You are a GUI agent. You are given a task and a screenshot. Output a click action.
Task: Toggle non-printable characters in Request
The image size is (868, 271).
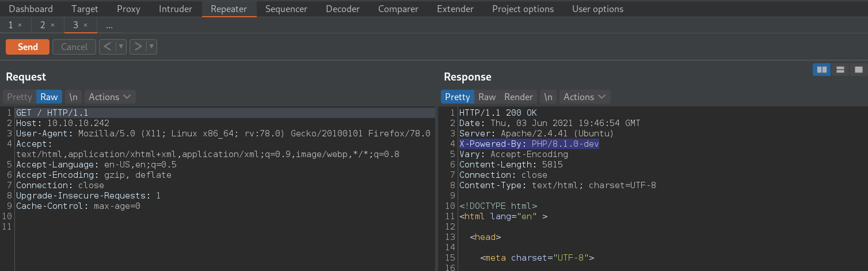(x=74, y=97)
